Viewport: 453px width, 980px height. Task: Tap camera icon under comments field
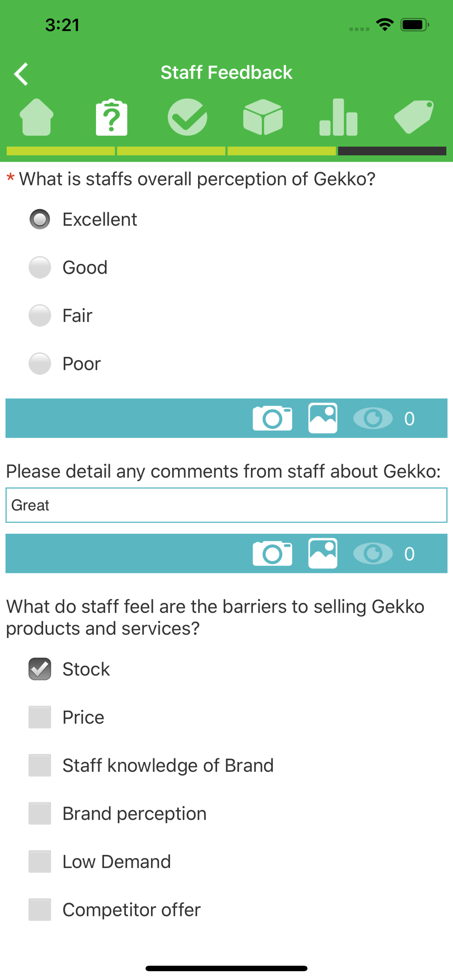click(x=273, y=554)
